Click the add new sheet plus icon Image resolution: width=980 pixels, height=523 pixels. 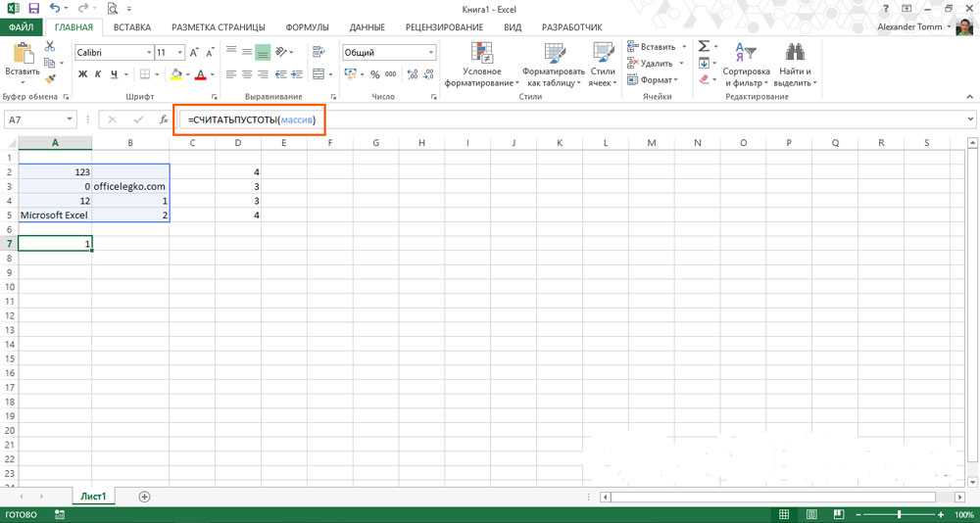coord(145,497)
